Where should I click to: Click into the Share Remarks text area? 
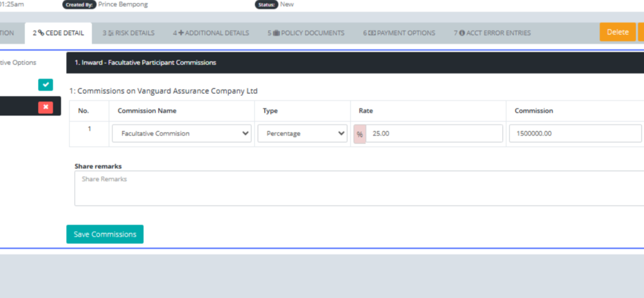pyautogui.click(x=358, y=189)
